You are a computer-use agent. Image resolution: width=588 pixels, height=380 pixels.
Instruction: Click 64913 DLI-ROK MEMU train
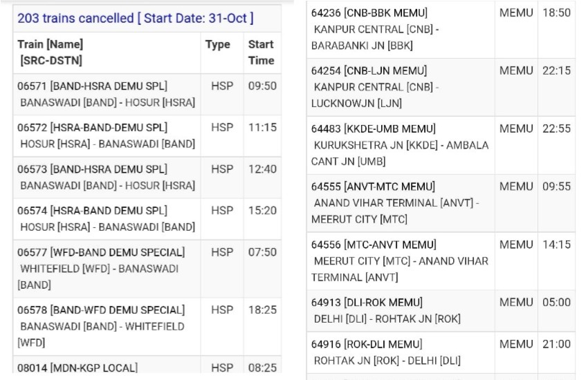pyautogui.click(x=441, y=311)
